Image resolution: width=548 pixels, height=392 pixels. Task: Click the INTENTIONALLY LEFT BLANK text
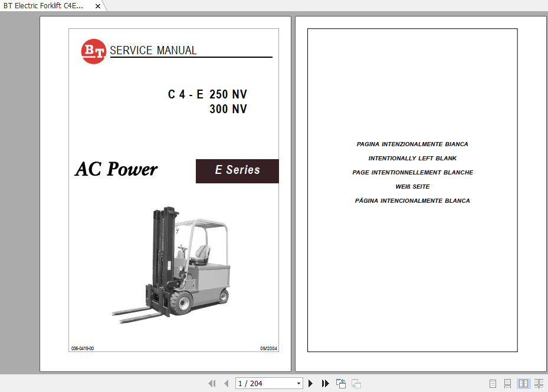[412, 158]
